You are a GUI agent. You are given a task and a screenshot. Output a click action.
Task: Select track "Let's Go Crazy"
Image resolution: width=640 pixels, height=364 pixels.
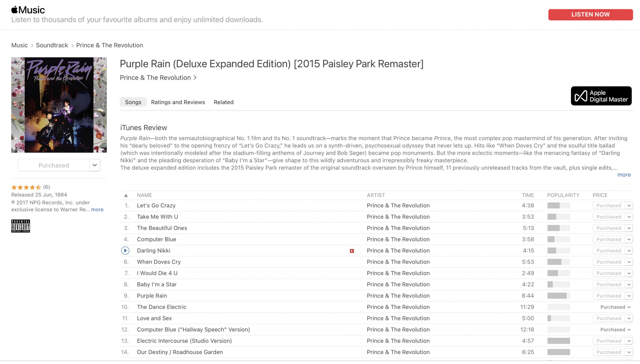(156, 205)
